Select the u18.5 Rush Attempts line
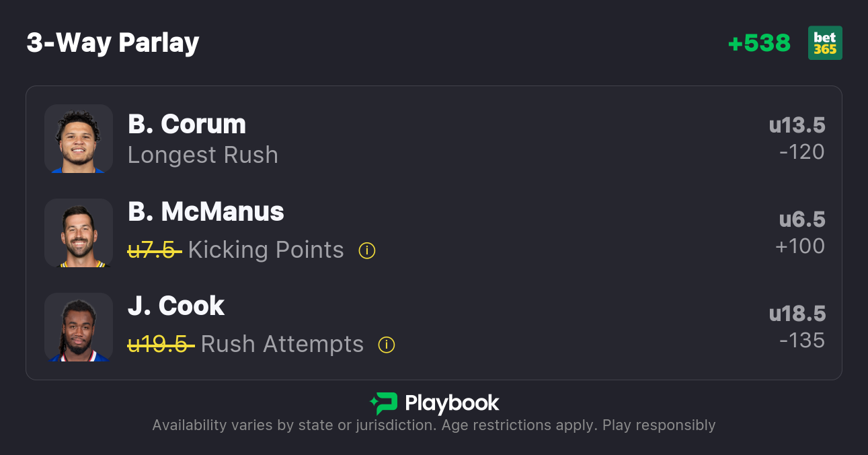Screen dimensions: 868x455 click(797, 314)
